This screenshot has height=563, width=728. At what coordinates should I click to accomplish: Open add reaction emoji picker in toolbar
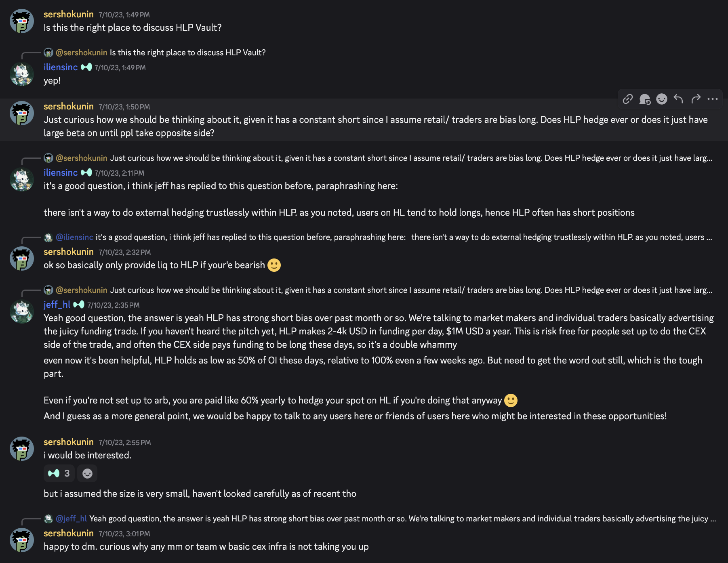[662, 99]
